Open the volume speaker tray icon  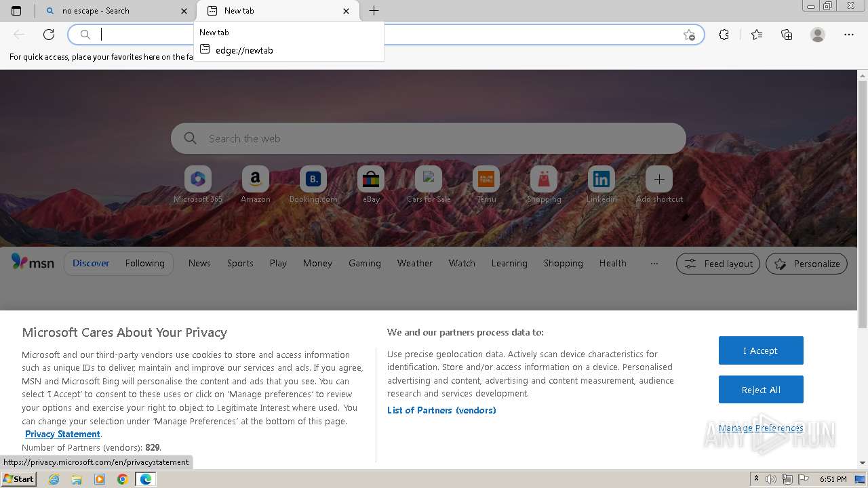[771, 479]
